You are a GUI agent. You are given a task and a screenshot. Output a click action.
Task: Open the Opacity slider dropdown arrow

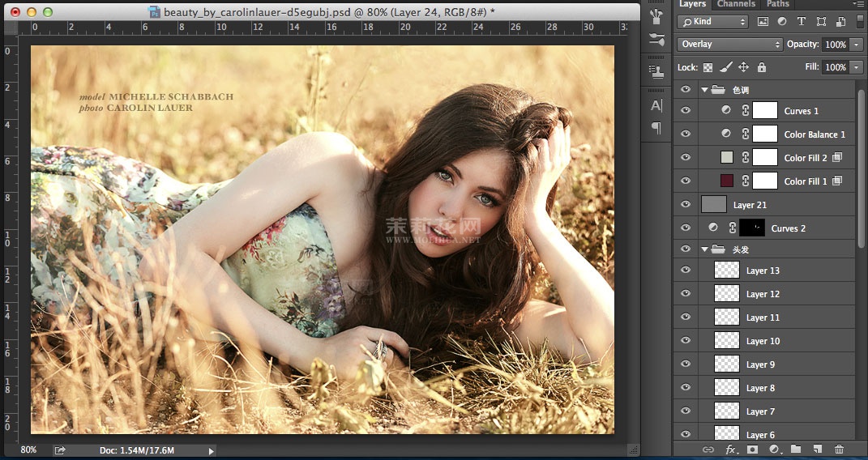click(857, 45)
